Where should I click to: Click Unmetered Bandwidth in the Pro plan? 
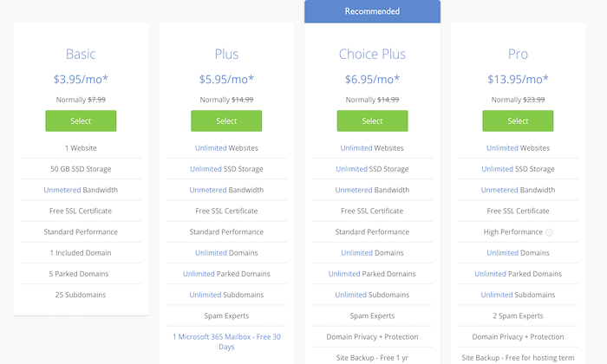pyautogui.click(x=518, y=190)
